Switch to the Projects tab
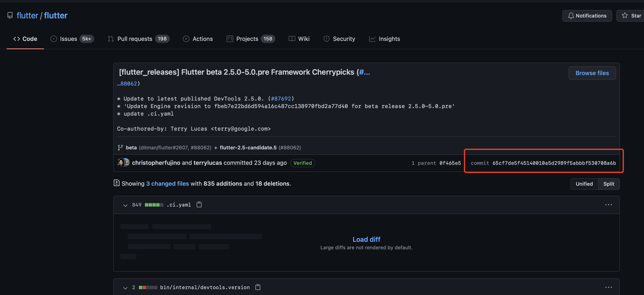 251,39
